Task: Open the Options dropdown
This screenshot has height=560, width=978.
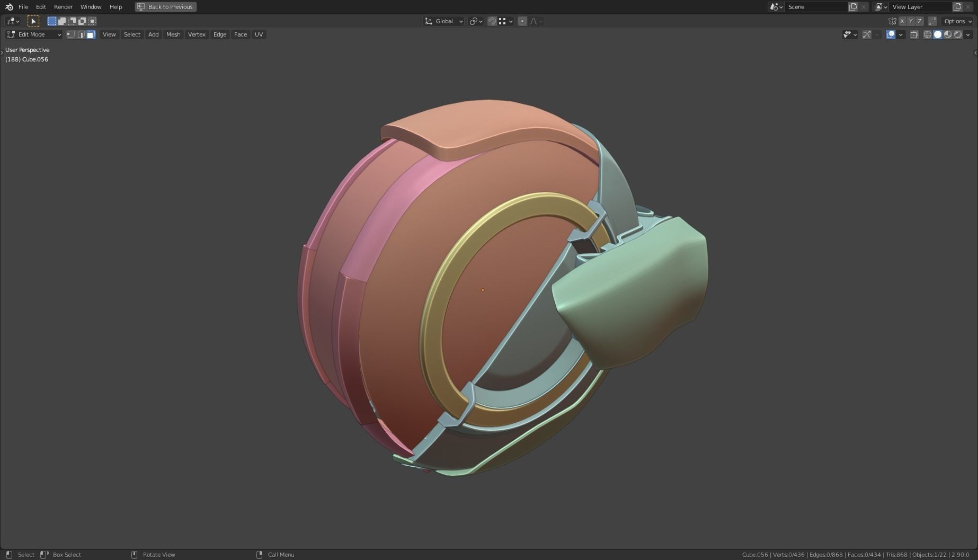Action: point(958,21)
